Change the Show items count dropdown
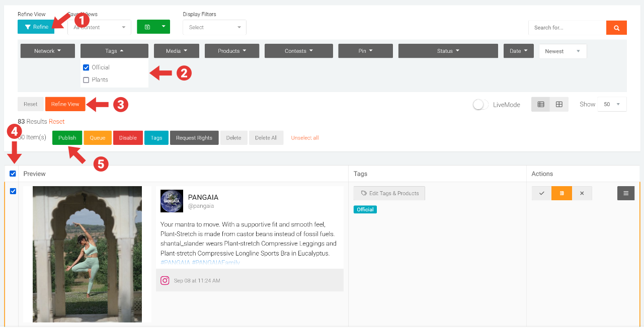The height and width of the screenshot is (328, 644). tap(612, 104)
